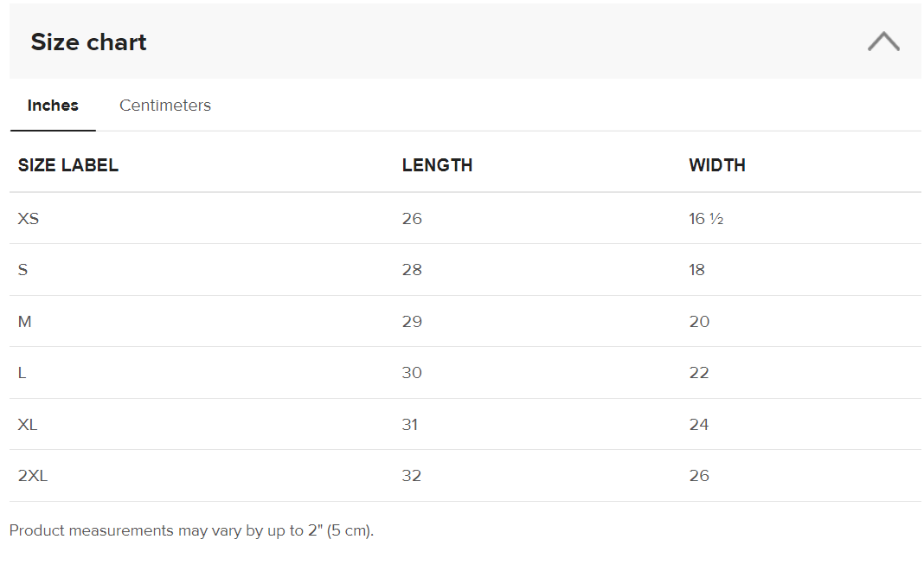The height and width of the screenshot is (565, 924).
Task: Click the S length value 28
Action: [412, 270]
